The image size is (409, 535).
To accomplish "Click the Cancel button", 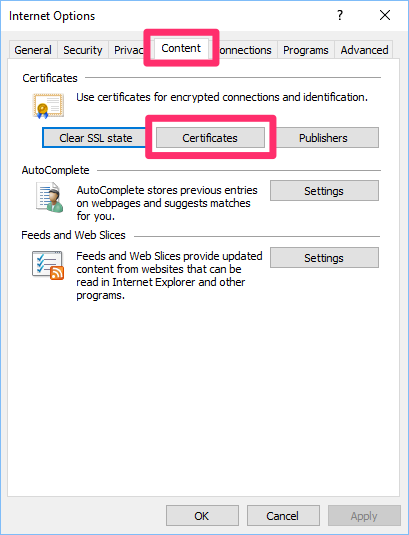I will point(283,516).
